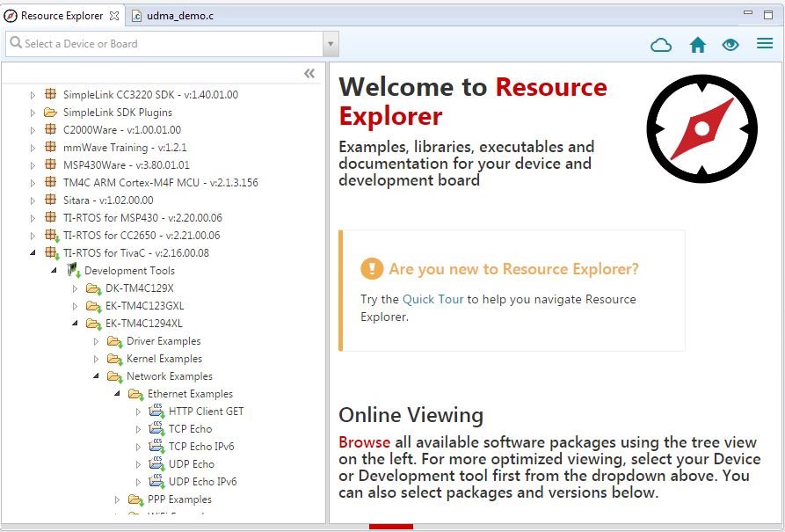Viewport: 785px width, 532px height.
Task: Collapse the EK-TM4C1294XL node
Action: [75, 323]
